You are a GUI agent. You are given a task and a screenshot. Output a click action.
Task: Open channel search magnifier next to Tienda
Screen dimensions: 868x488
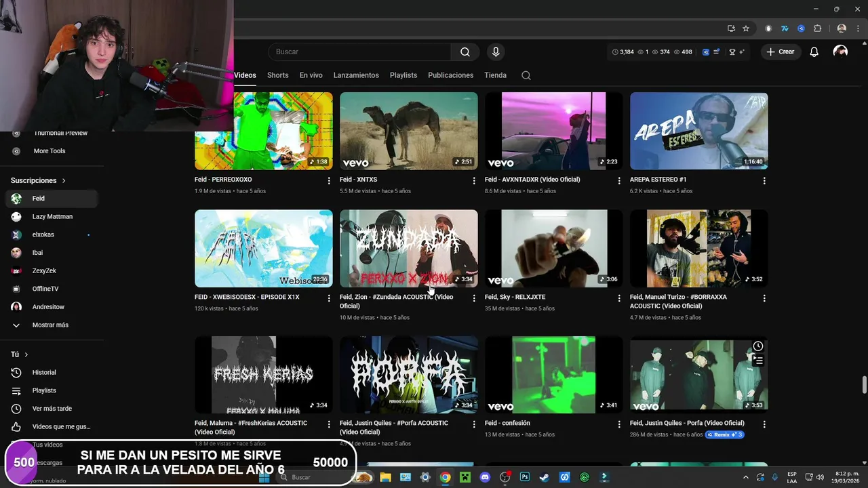[x=526, y=75]
